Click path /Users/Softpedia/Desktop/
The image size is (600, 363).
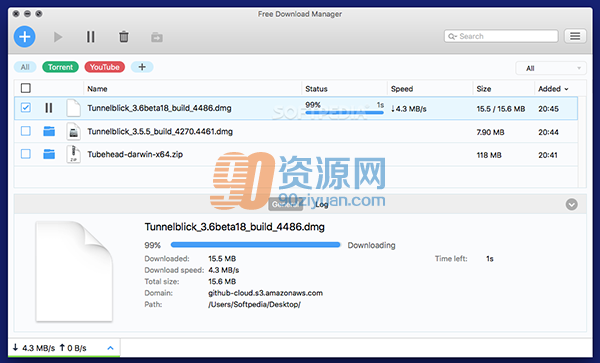click(x=254, y=304)
